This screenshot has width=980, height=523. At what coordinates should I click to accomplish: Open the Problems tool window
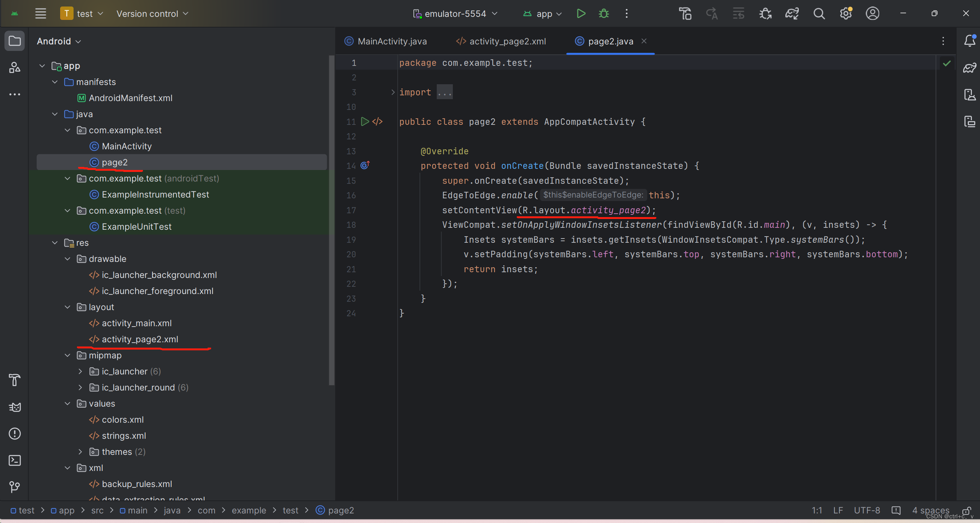pos(15,433)
